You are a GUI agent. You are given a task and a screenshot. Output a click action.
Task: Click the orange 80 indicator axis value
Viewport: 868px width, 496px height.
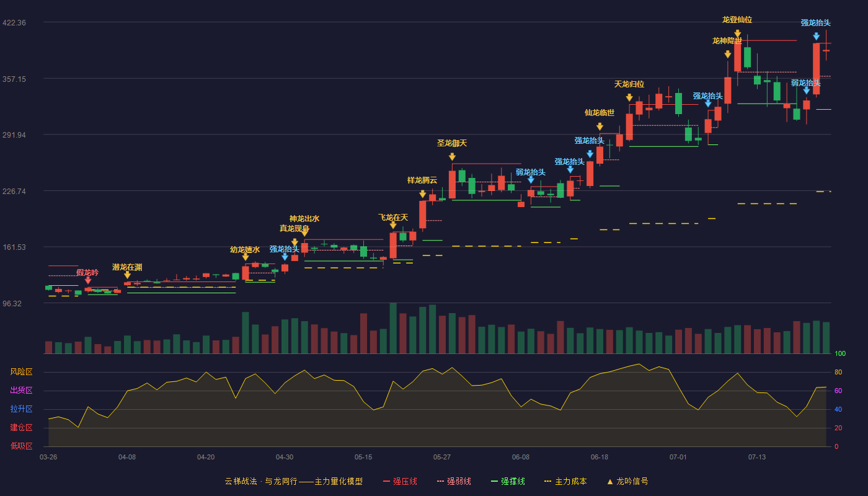coord(838,373)
